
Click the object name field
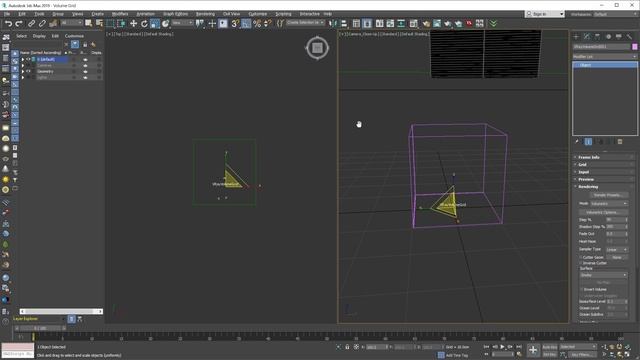click(x=601, y=47)
